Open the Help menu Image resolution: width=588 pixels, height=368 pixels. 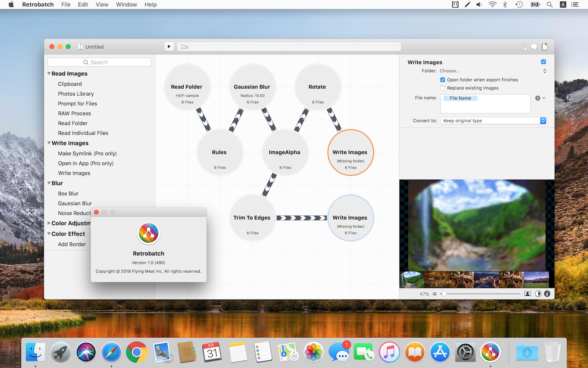(x=150, y=4)
